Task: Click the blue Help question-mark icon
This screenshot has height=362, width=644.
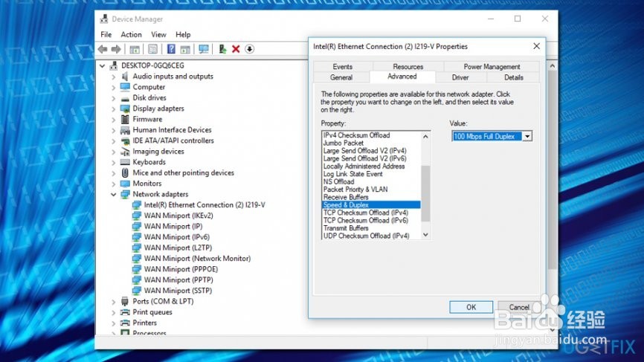Action: tap(171, 49)
